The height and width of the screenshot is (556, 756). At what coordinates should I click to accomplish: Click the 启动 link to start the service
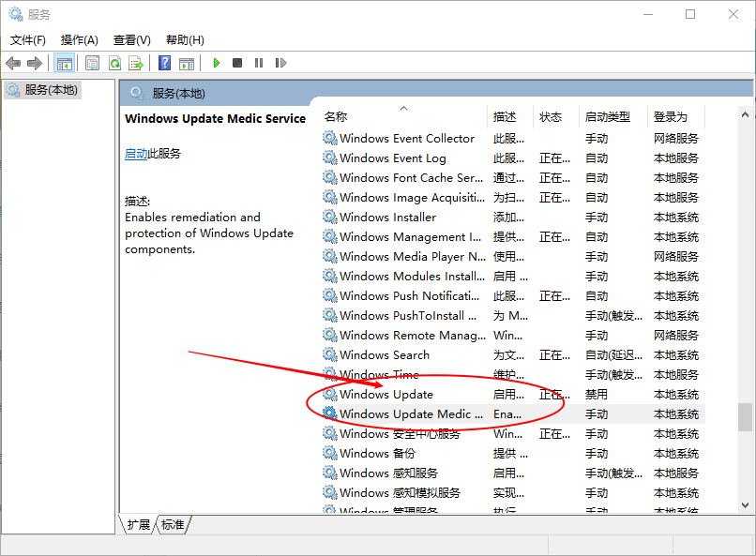[136, 154]
